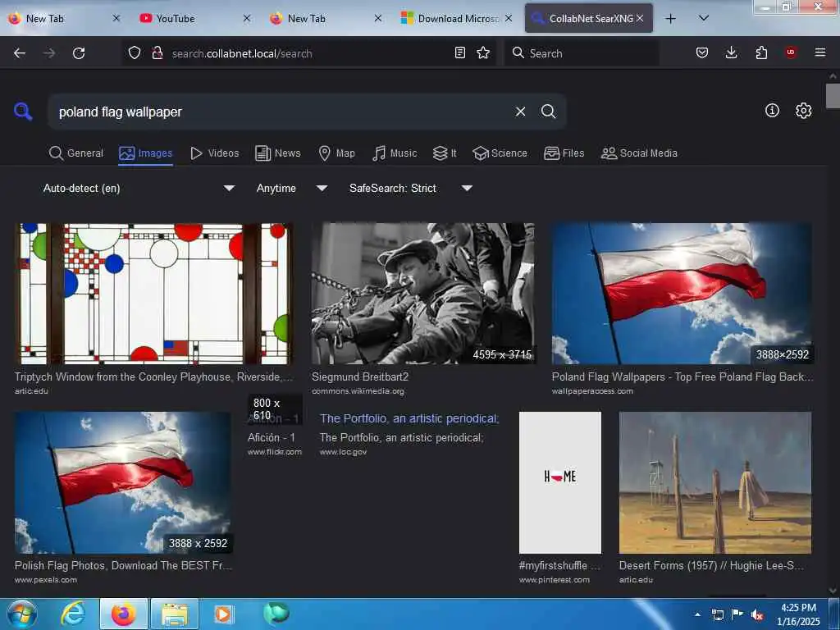
Task: Click the SearXNG magnifier logo
Action: coord(23,112)
